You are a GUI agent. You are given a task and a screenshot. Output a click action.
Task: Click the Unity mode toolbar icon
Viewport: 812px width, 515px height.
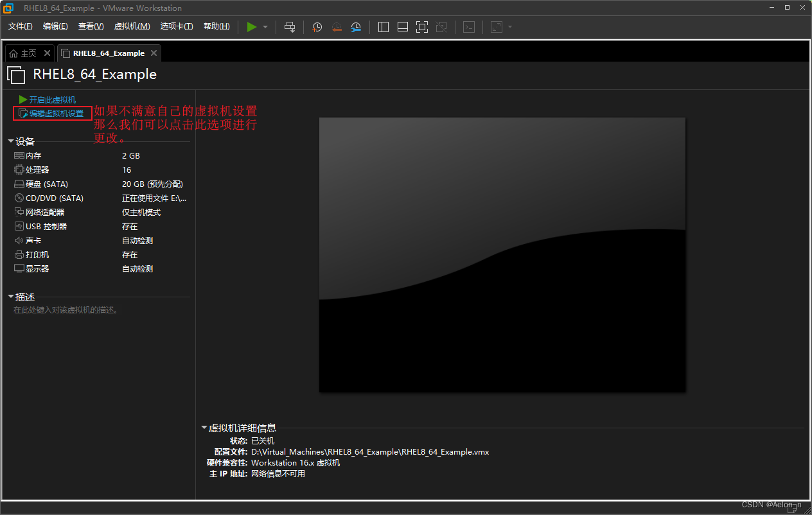[x=441, y=26]
